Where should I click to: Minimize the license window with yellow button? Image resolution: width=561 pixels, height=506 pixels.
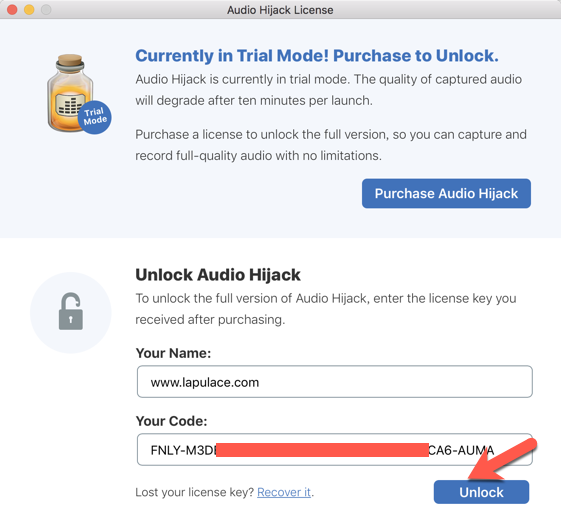[29, 9]
